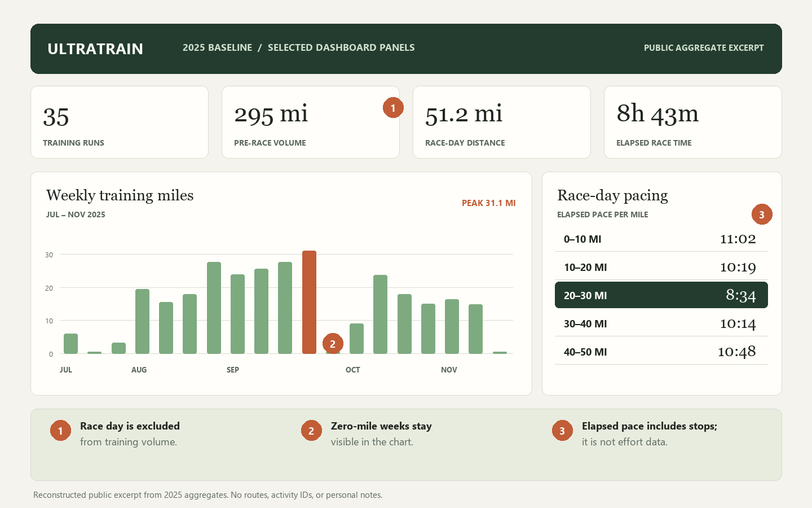This screenshot has width=812, height=508.
Task: Select the 51.2 mi race-day distance value
Action: 464,114
